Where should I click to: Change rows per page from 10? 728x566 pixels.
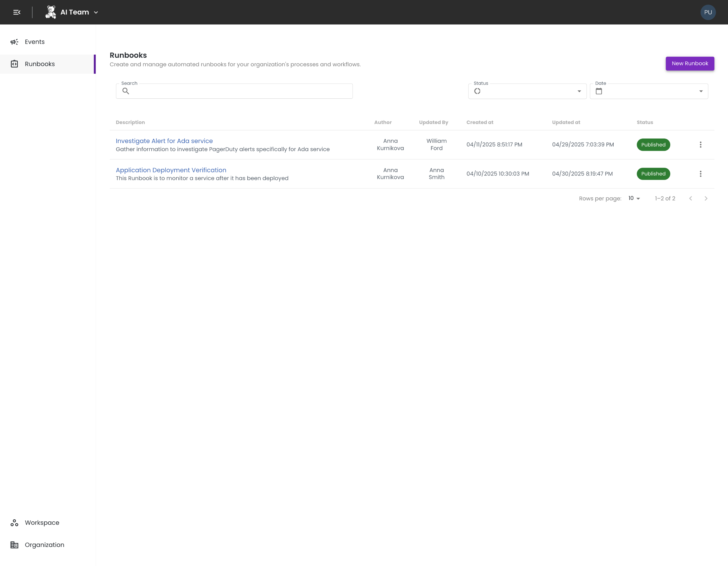(x=634, y=198)
